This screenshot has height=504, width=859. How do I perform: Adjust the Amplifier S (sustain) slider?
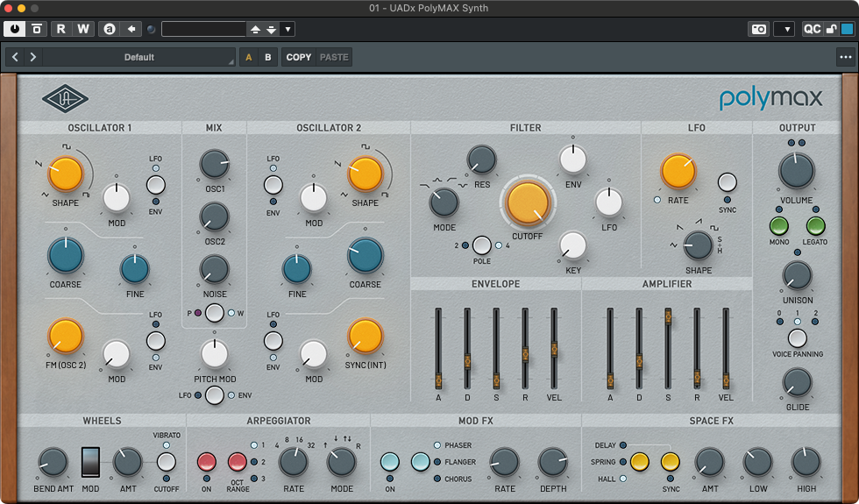(668, 316)
